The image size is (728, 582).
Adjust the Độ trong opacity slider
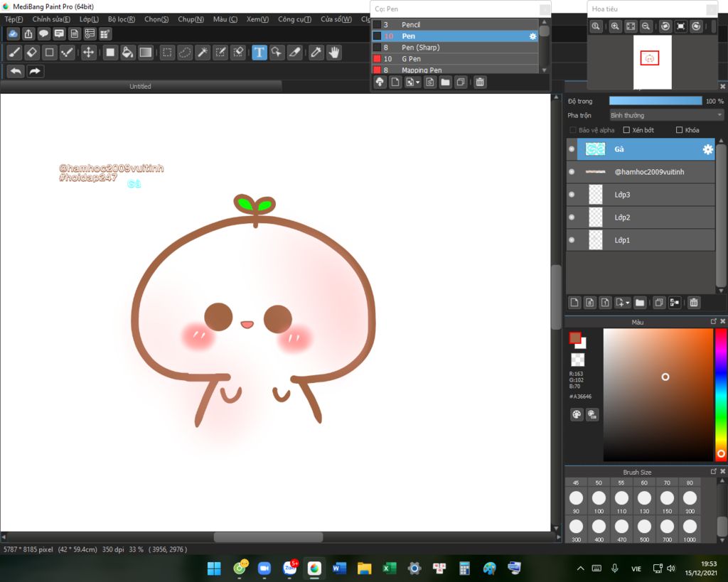[655, 101]
